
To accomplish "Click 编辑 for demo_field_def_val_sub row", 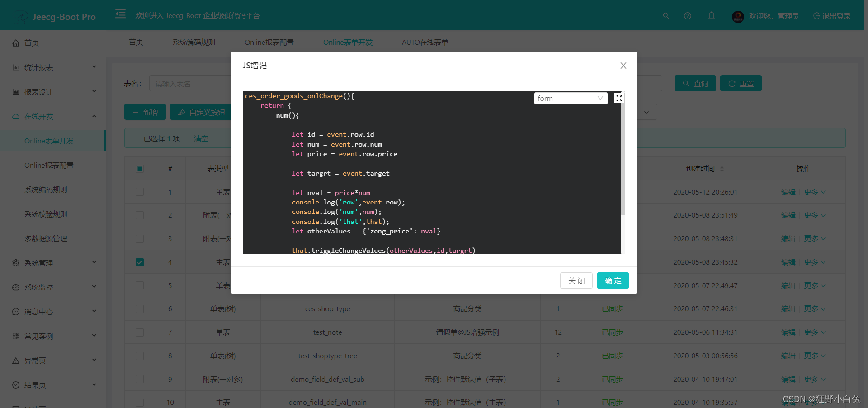I will tap(788, 379).
